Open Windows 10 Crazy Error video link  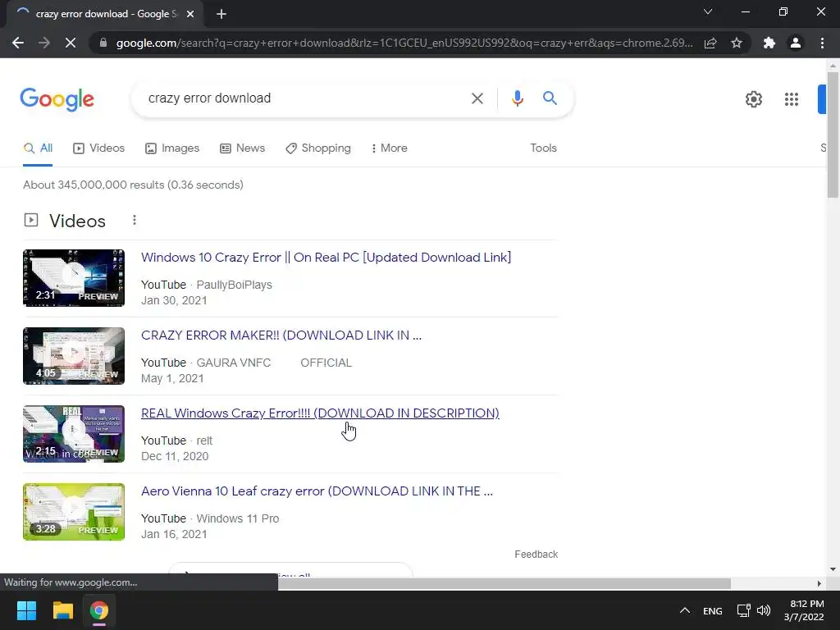tap(326, 258)
